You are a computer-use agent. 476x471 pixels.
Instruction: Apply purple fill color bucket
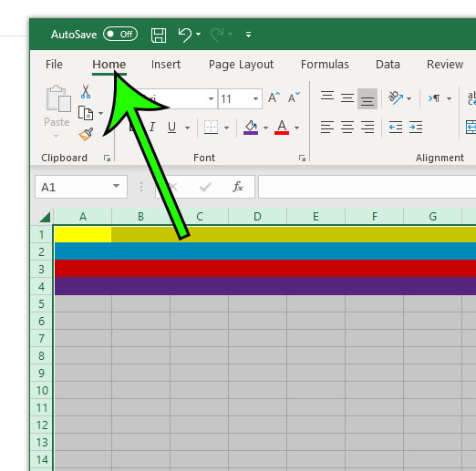click(x=251, y=128)
